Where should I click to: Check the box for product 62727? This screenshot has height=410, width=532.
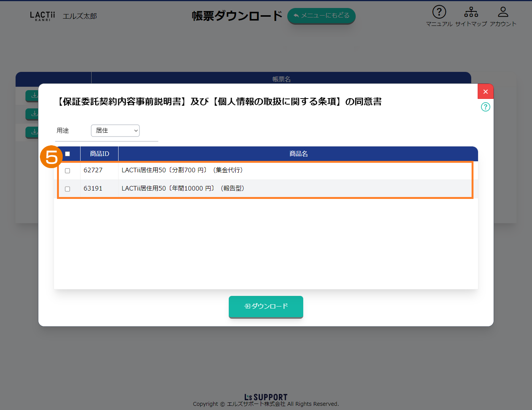tap(68, 171)
